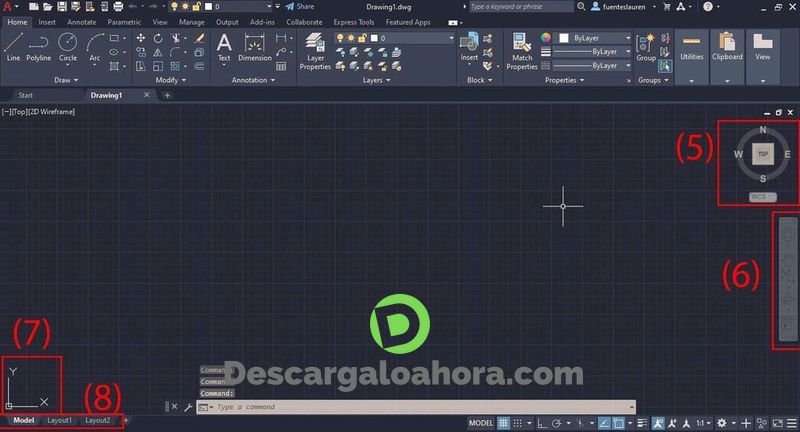Click the TOP face of ViewCube
This screenshot has width=800, height=432.
point(763,154)
